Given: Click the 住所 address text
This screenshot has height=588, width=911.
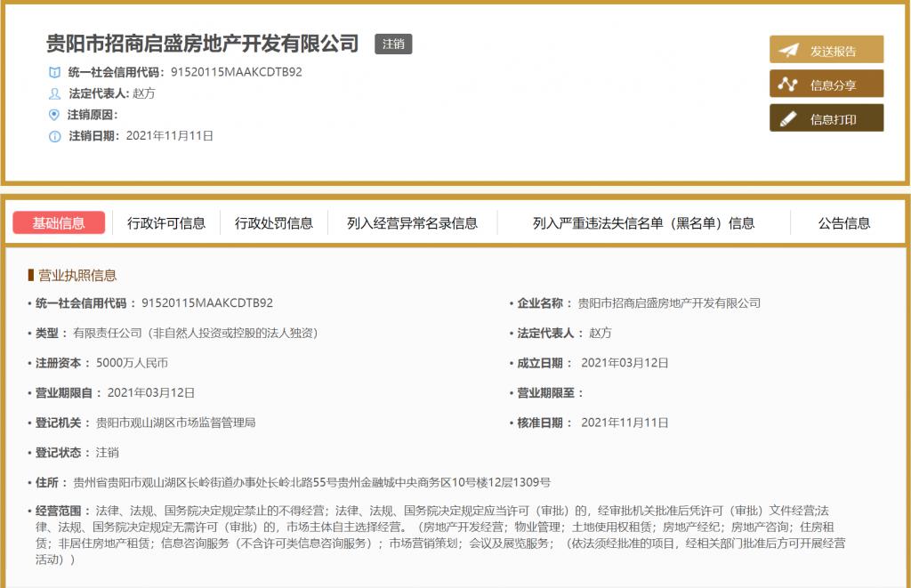Looking at the screenshot, I should tap(311, 482).
